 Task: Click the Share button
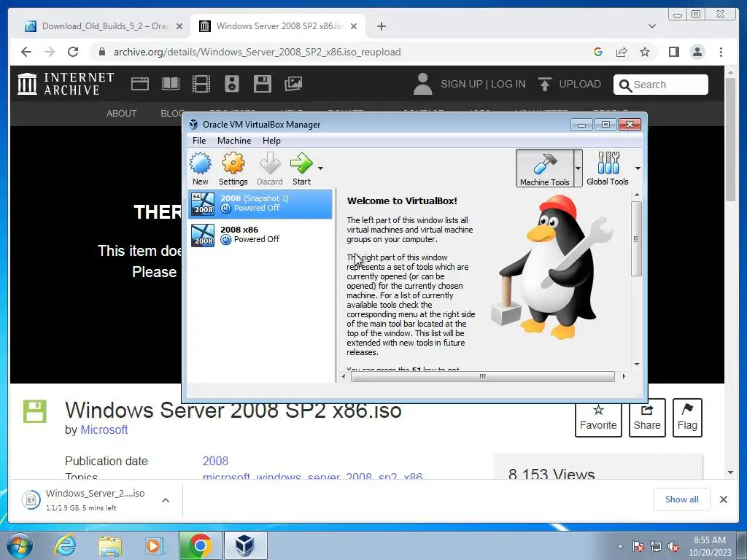pyautogui.click(x=647, y=418)
